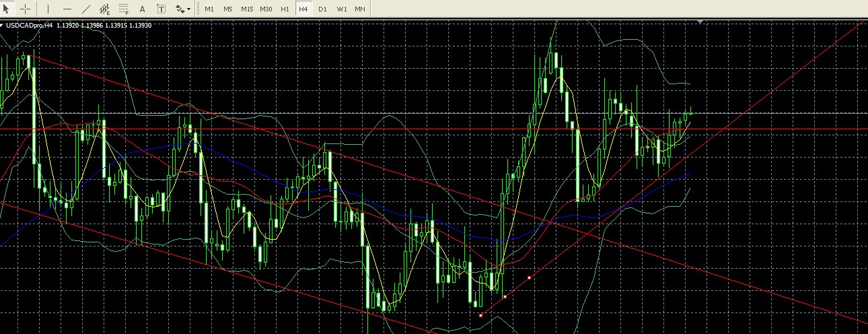Click the middle trendline anchor point

coord(505,297)
